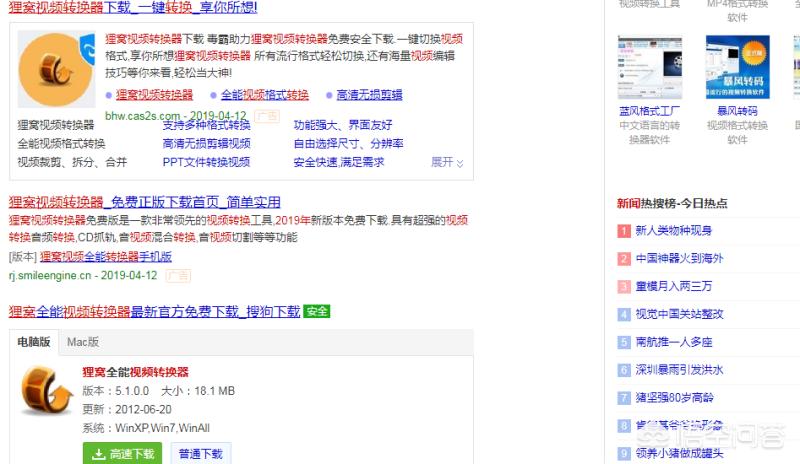
Task: Click the PPT文件转换视频 link
Action: 206,162
